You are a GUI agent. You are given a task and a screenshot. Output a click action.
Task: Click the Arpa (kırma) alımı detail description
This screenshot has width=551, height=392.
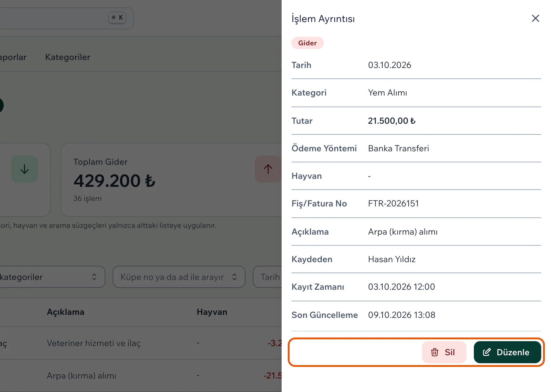click(x=403, y=232)
